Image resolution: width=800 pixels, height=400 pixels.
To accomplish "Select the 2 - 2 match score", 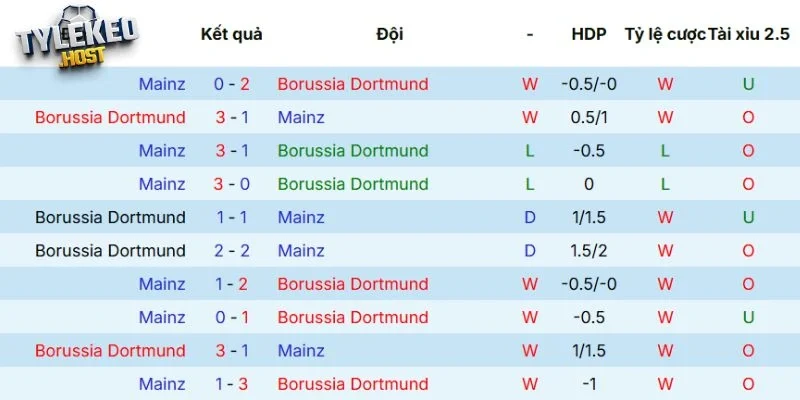I will 231,251.
